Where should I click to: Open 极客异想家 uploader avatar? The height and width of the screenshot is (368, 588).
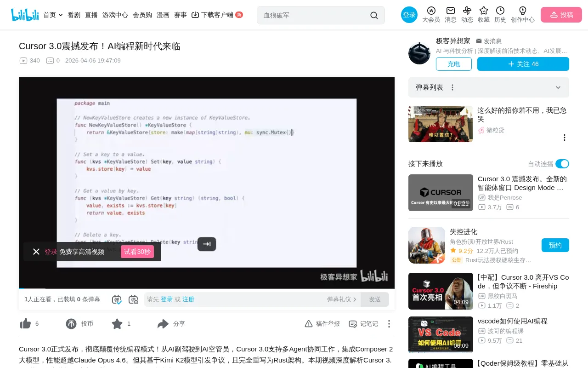tap(419, 53)
